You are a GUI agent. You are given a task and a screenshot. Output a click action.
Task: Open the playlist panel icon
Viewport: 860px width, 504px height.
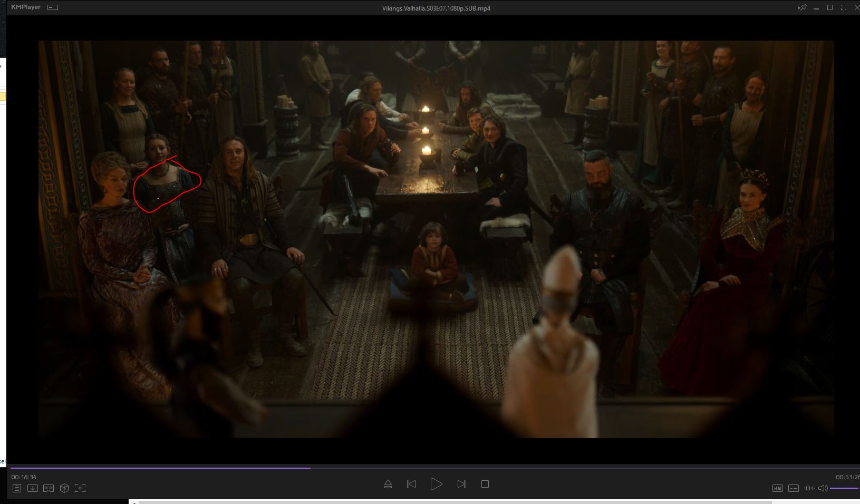[x=17, y=488]
